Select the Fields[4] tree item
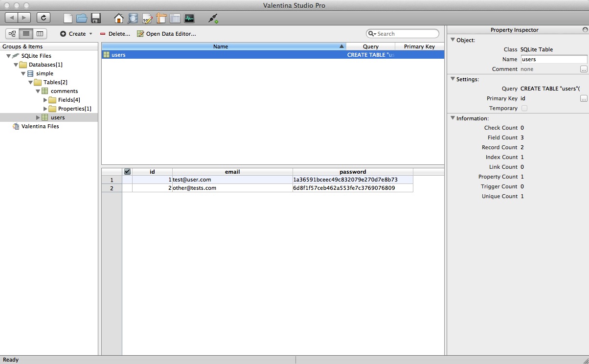The width and height of the screenshot is (589, 364). tap(69, 100)
